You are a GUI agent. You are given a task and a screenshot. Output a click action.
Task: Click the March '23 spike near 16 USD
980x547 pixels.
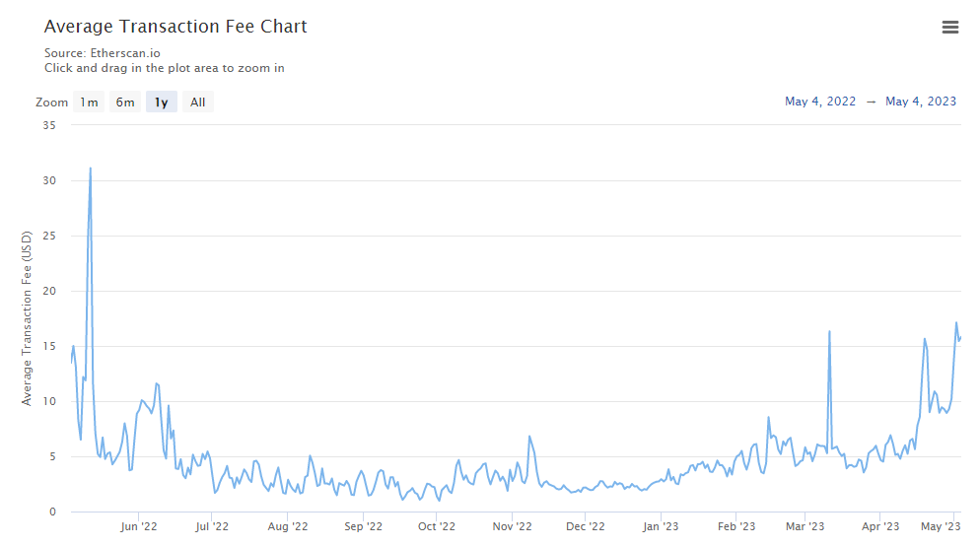829,331
